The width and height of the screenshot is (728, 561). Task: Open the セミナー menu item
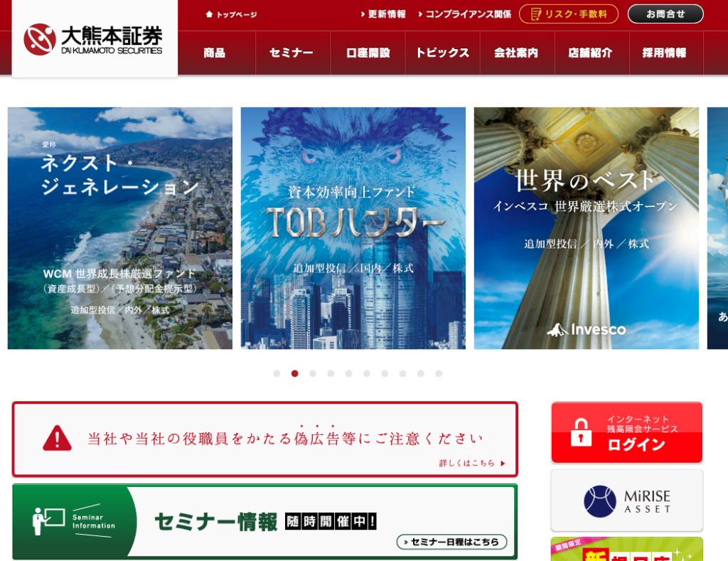coord(292,53)
